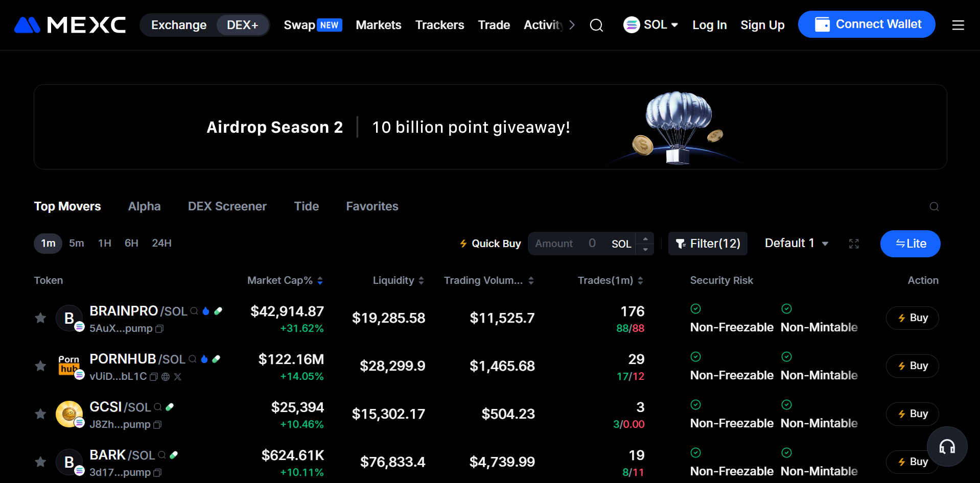This screenshot has width=980, height=483.
Task: Switch to the Alpha tab
Action: point(144,206)
